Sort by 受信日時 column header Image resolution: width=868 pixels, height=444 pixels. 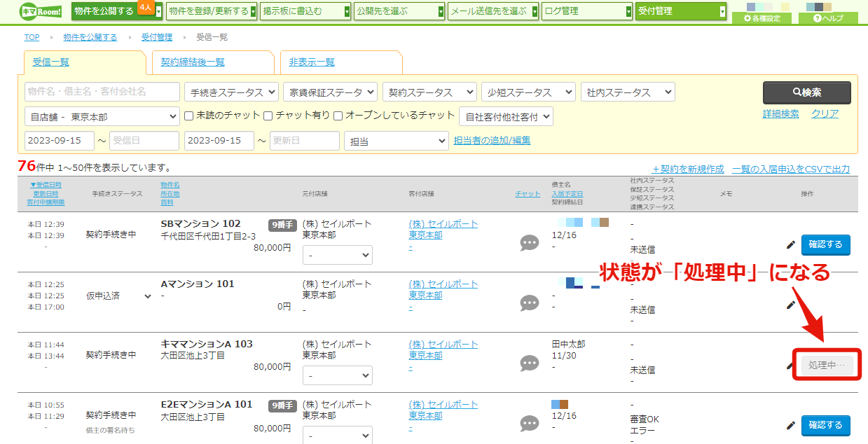46,185
